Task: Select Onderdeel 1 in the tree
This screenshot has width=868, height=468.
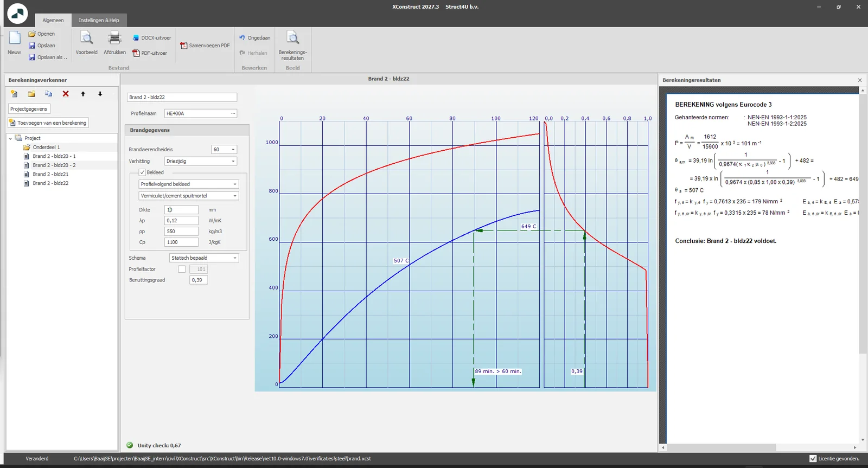Action: click(46, 147)
